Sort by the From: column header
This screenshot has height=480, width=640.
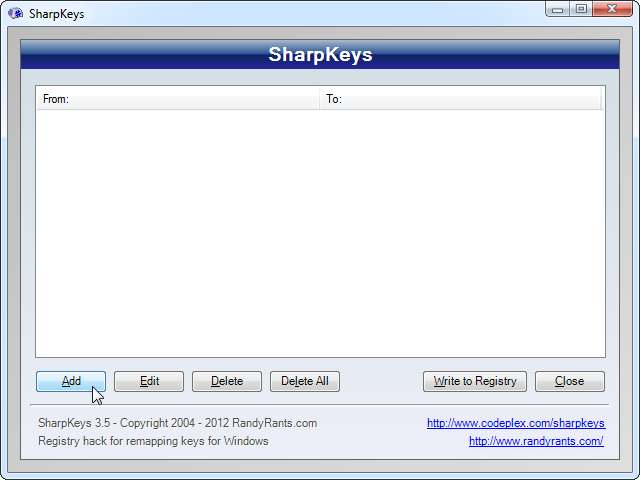178,99
